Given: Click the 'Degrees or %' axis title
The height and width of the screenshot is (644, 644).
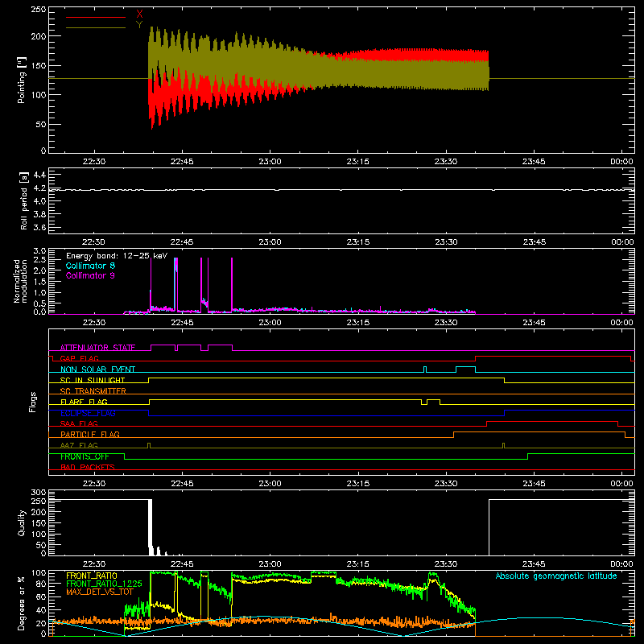Looking at the screenshot, I should coord(22,603).
